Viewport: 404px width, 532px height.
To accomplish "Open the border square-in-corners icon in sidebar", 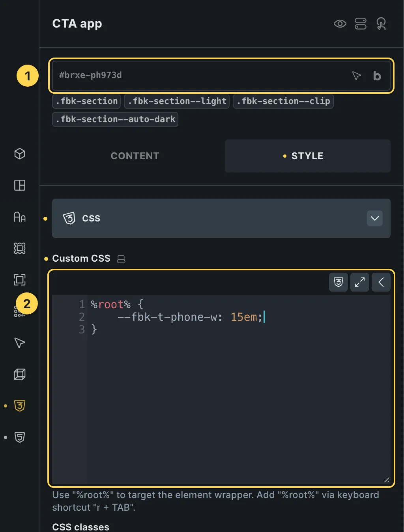I will [20, 280].
